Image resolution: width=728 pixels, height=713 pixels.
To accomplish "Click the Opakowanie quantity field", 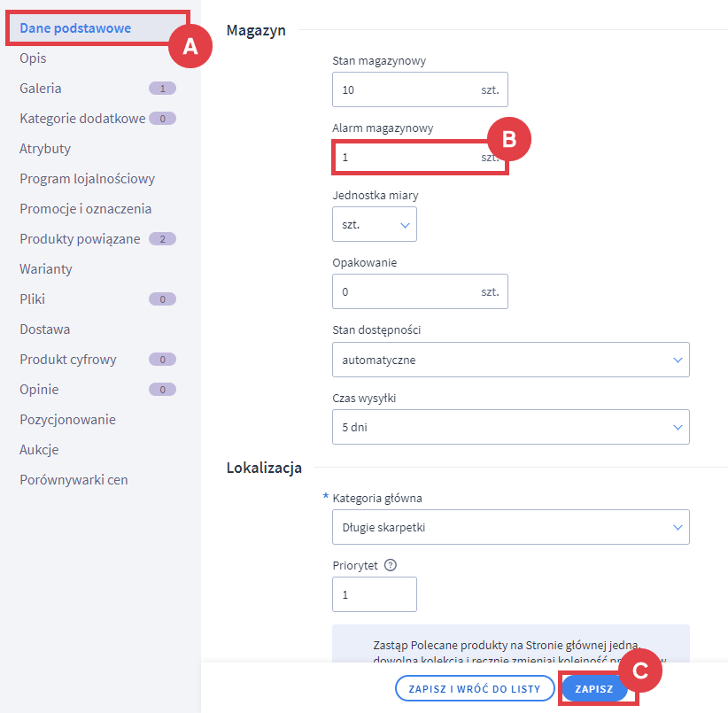I will [x=404, y=291].
